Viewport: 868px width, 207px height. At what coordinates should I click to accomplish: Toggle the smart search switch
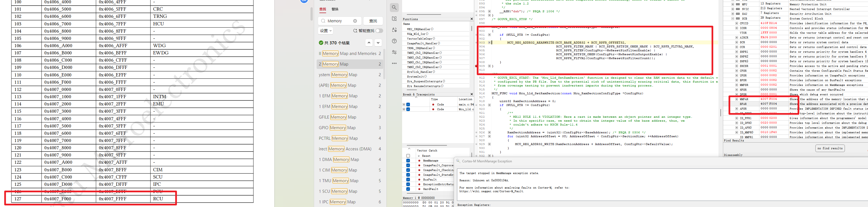click(x=379, y=31)
